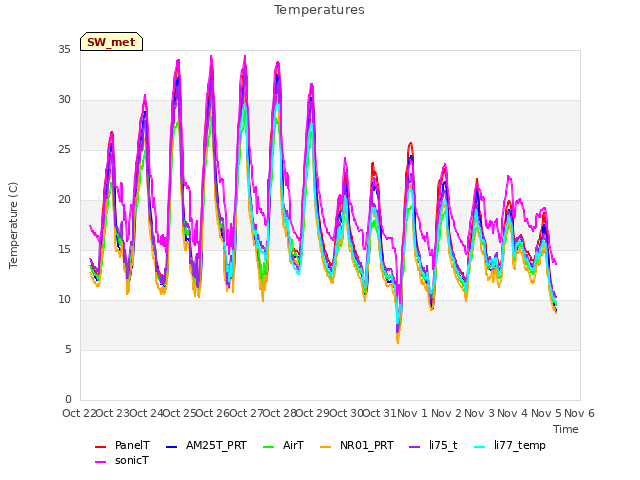Click the 0 y-axis value
Image resolution: width=640 pixels, height=480 pixels.
[x=68, y=400]
